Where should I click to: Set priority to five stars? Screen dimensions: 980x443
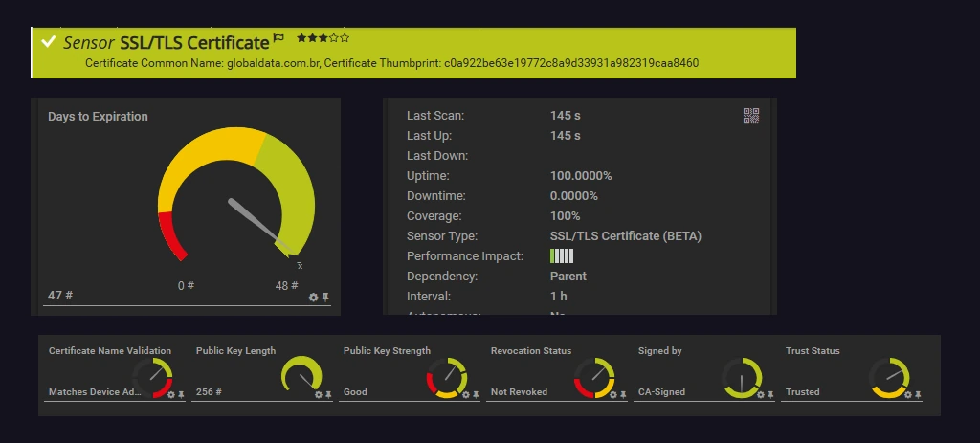tap(344, 38)
